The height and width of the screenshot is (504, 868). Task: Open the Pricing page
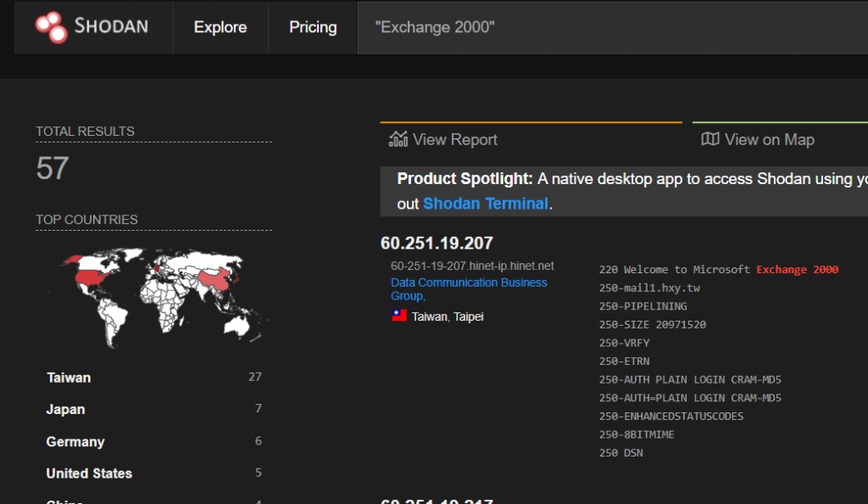(313, 27)
